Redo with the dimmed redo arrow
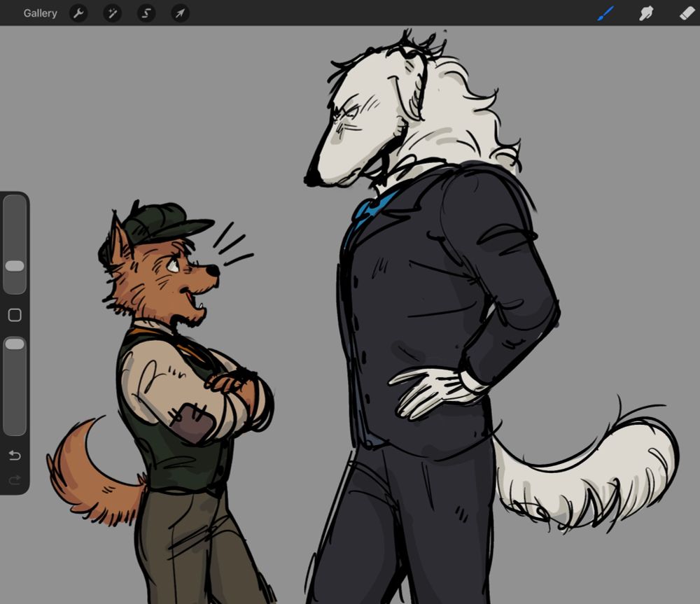Image resolution: width=700 pixels, height=604 pixels. (15, 480)
